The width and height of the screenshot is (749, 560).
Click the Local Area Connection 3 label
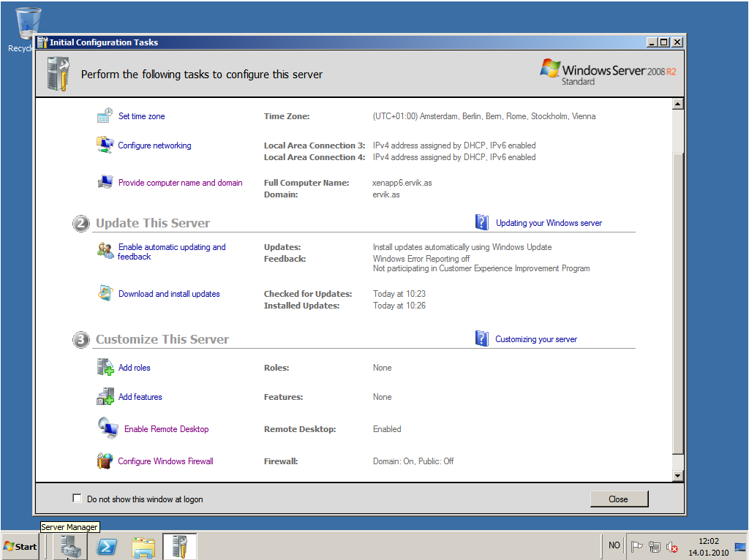315,145
